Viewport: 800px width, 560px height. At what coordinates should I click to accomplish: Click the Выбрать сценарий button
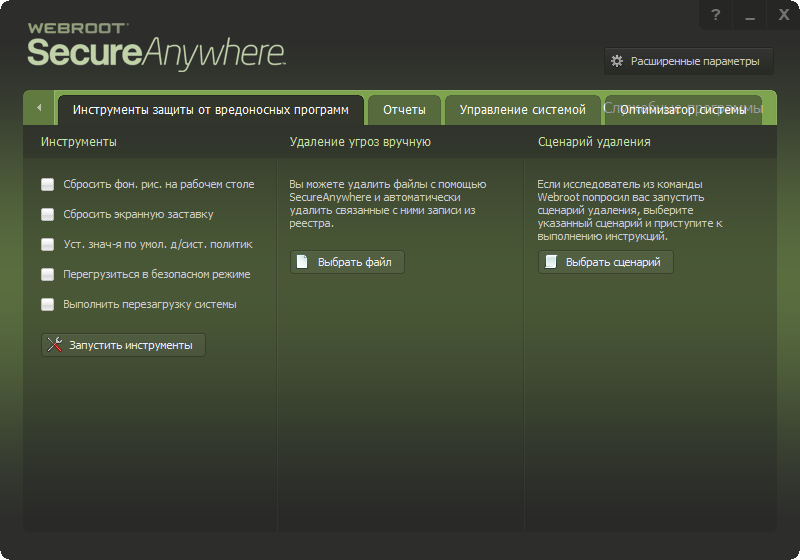point(606,262)
